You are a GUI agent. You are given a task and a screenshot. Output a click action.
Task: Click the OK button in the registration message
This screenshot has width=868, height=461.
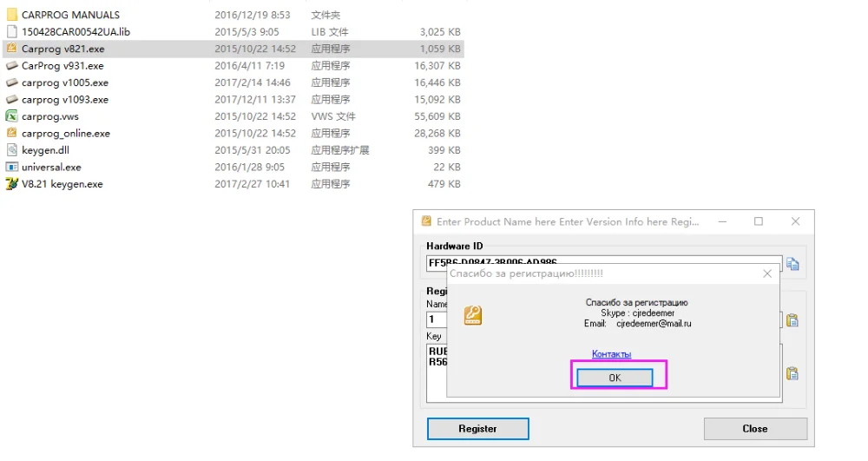click(615, 378)
